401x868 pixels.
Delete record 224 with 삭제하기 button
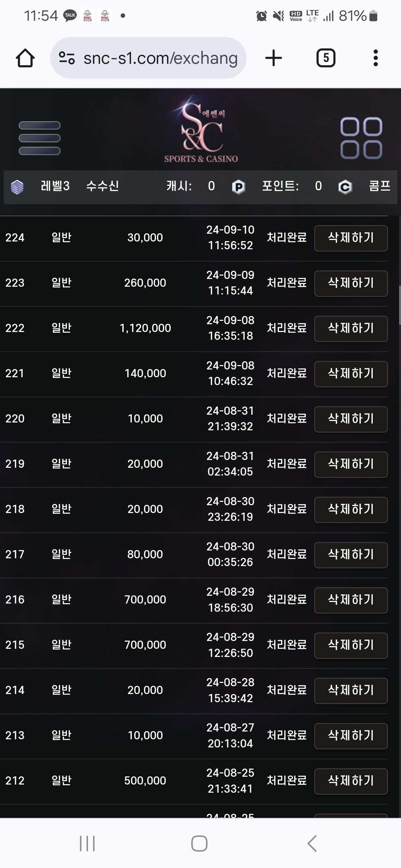(x=351, y=238)
